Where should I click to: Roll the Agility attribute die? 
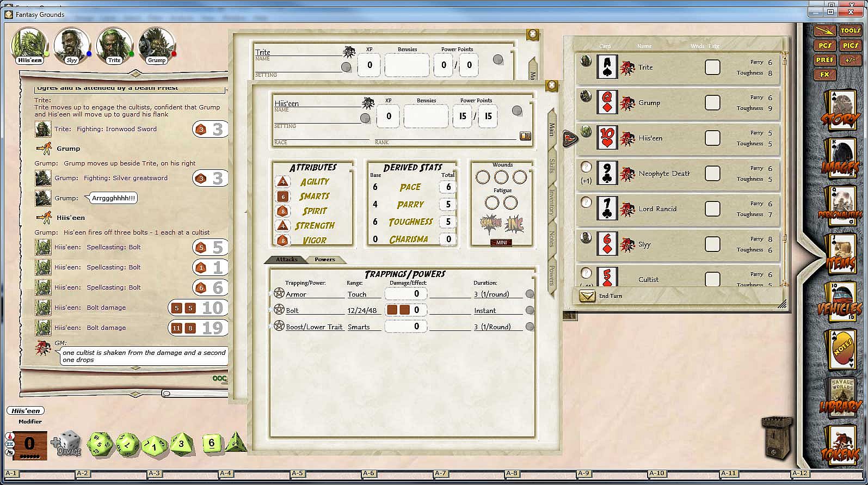pyautogui.click(x=282, y=181)
